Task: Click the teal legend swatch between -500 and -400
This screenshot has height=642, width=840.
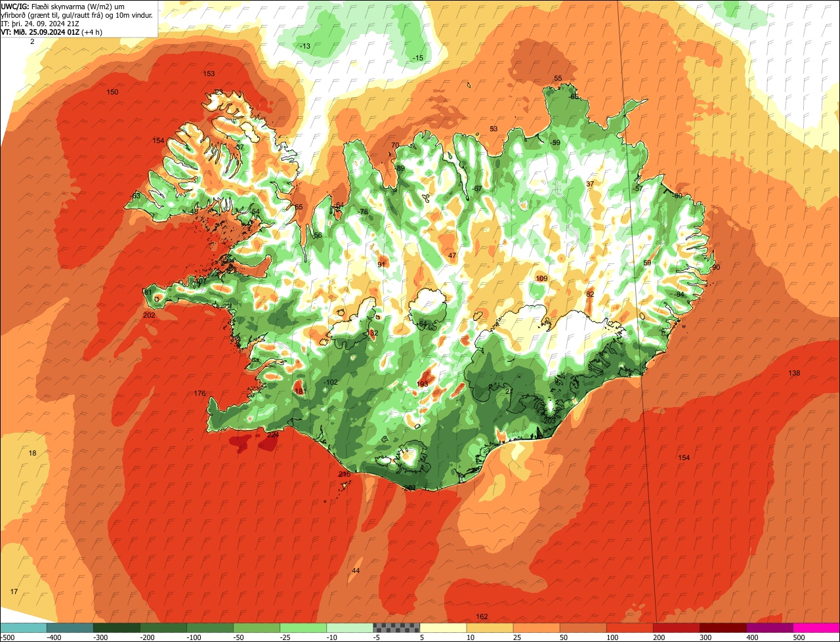Action: [23, 627]
